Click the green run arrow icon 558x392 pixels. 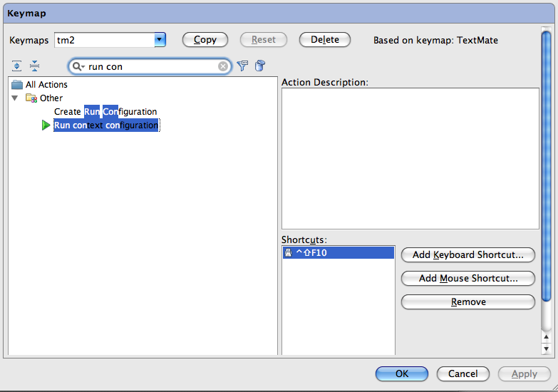46,125
